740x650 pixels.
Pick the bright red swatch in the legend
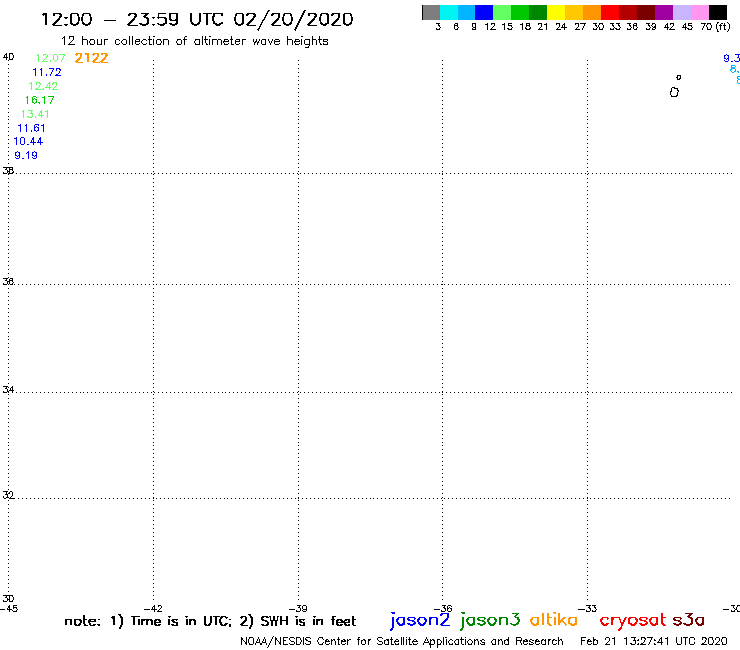tap(610, 12)
